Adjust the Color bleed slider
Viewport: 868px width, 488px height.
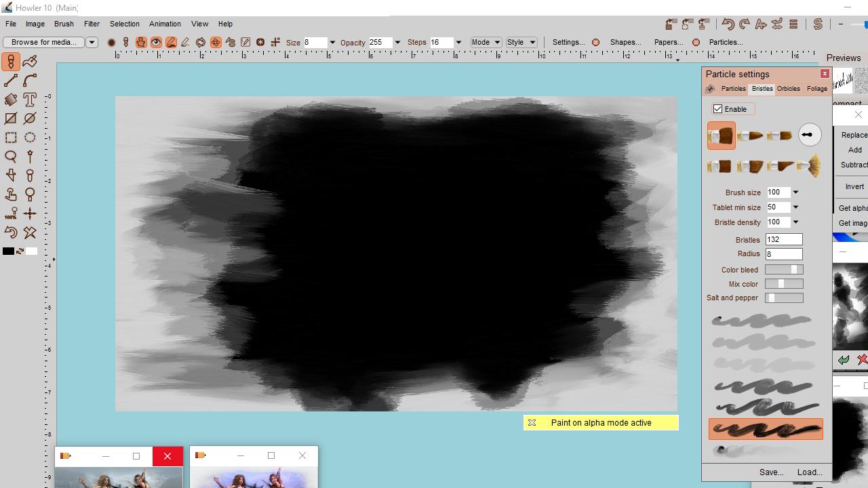(784, 270)
